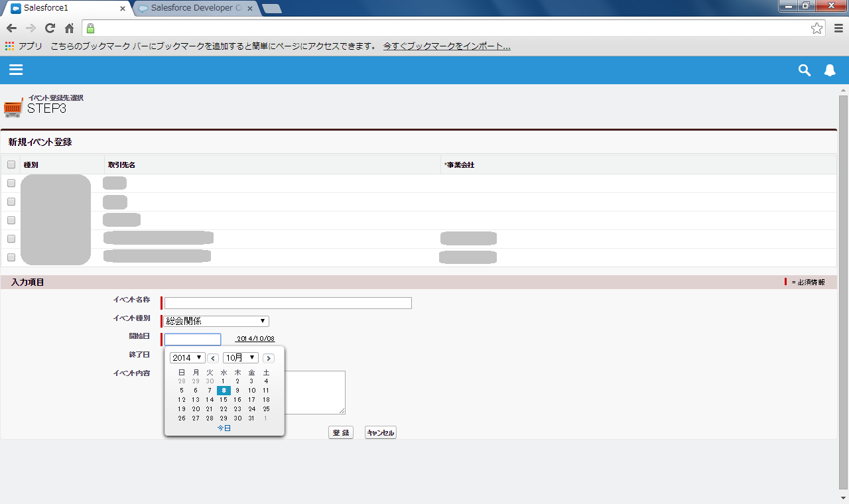Switch to the Salesforce1 tab
Screen dimensions: 849x504
pyautogui.click(x=68, y=9)
